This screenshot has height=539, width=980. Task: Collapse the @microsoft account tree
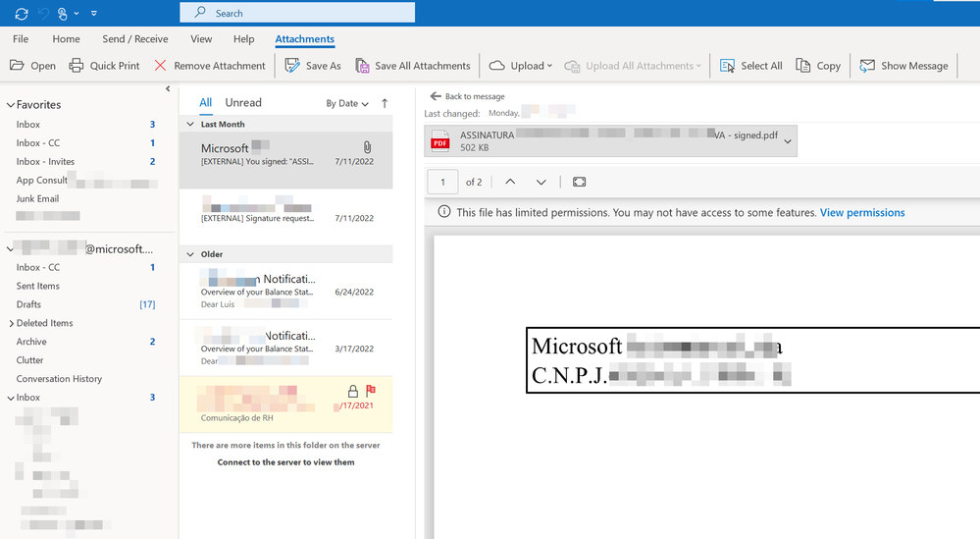point(10,248)
